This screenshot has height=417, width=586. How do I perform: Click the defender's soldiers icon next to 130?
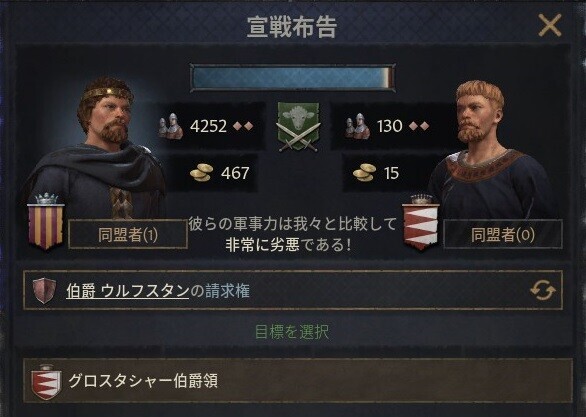(x=357, y=126)
